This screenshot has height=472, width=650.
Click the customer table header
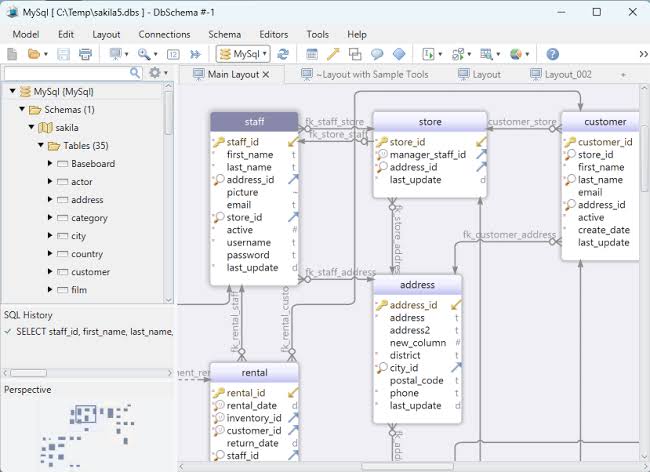click(600, 122)
